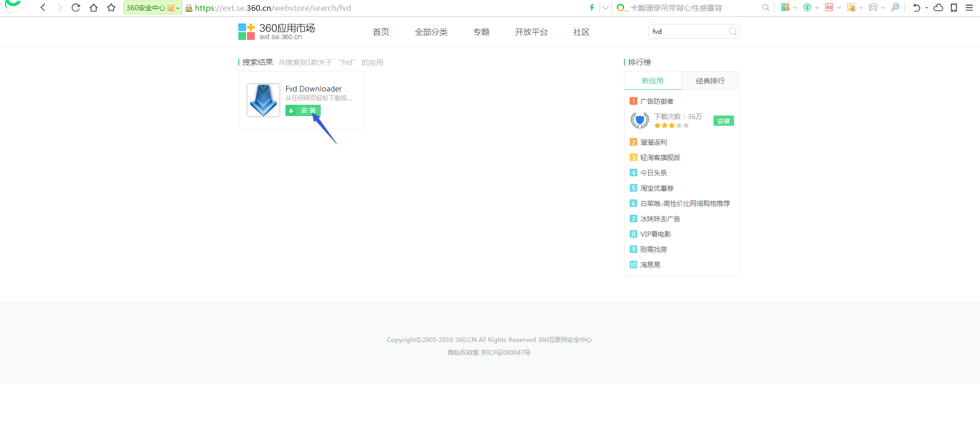Open the browser home page

tap(93, 8)
